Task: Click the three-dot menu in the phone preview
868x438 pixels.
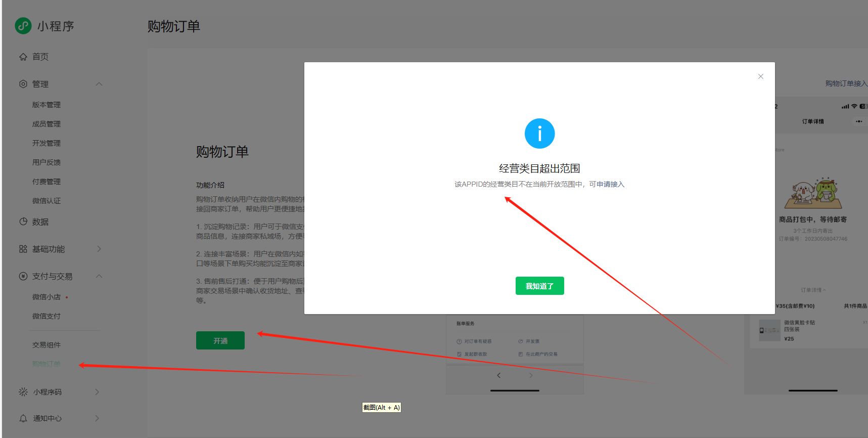Action: 859,121
